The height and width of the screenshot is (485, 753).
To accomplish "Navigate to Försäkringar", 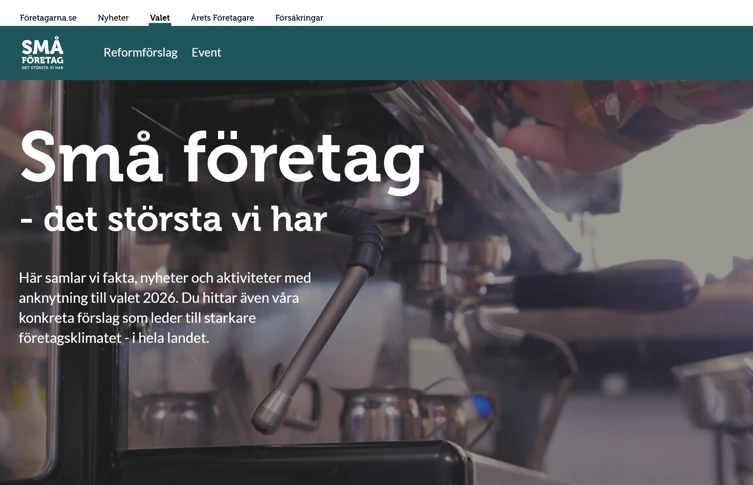I will pyautogui.click(x=299, y=18).
